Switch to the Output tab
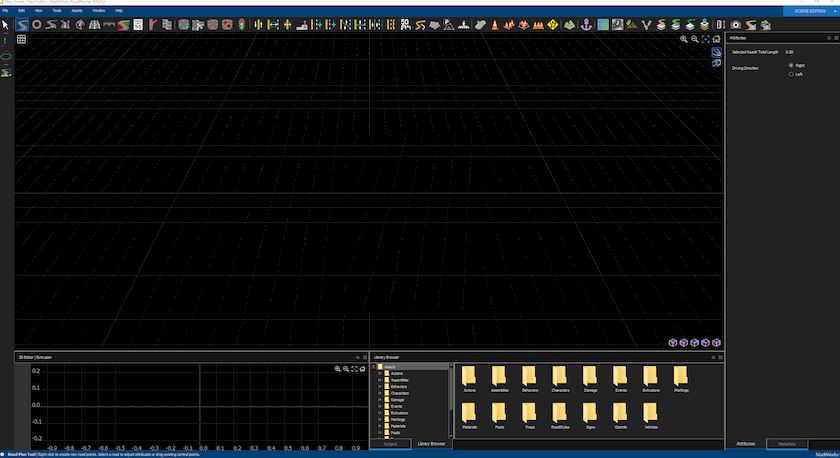840x458 pixels. click(x=390, y=443)
